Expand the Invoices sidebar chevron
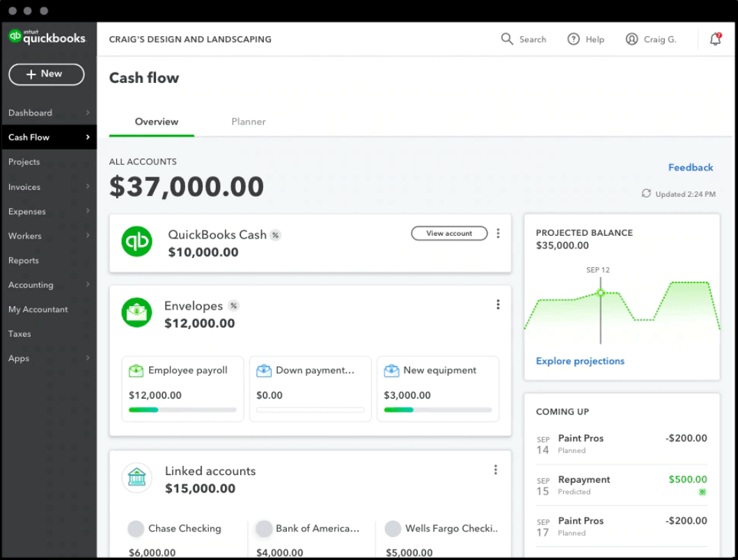This screenshot has width=738, height=560. [x=88, y=186]
